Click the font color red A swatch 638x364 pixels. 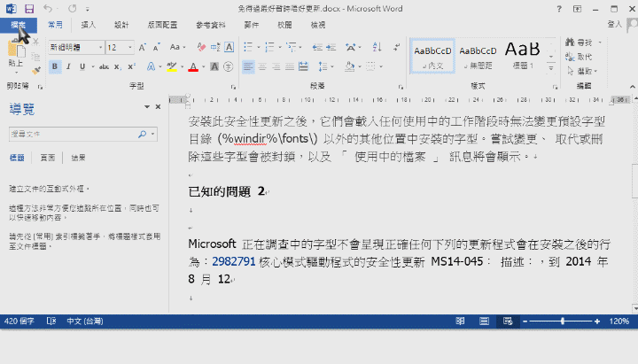193,67
